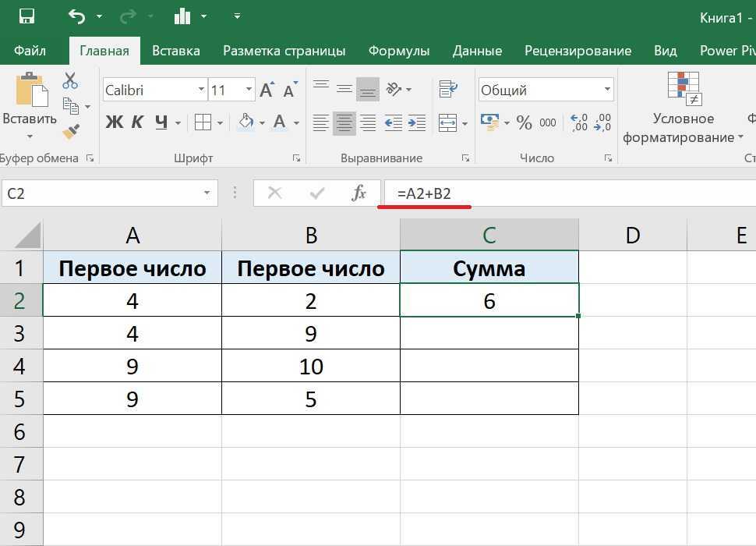Select all cells with corner triangle
Screen dimensions: 756x546
pyautogui.click(x=22, y=235)
